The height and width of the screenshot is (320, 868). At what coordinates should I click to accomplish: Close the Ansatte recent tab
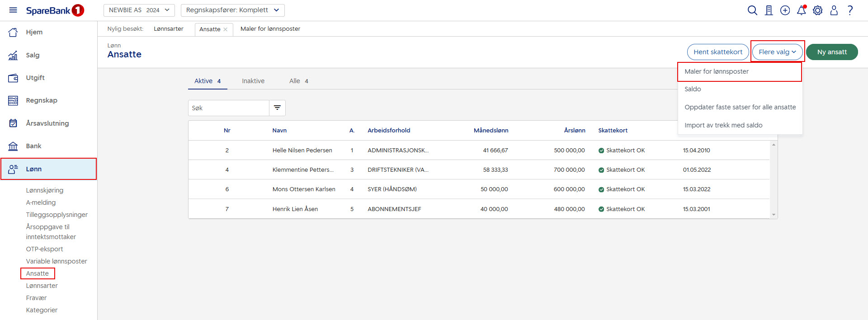point(226,29)
